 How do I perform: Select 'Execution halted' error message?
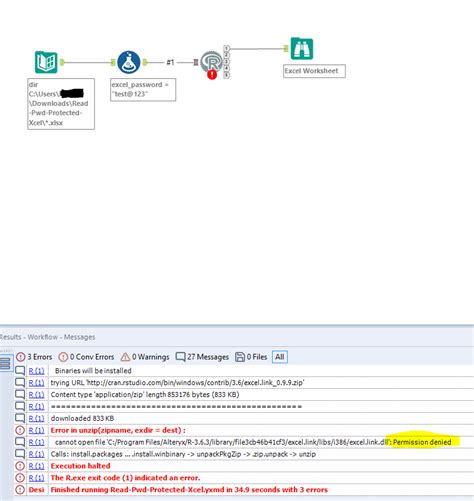80,466
